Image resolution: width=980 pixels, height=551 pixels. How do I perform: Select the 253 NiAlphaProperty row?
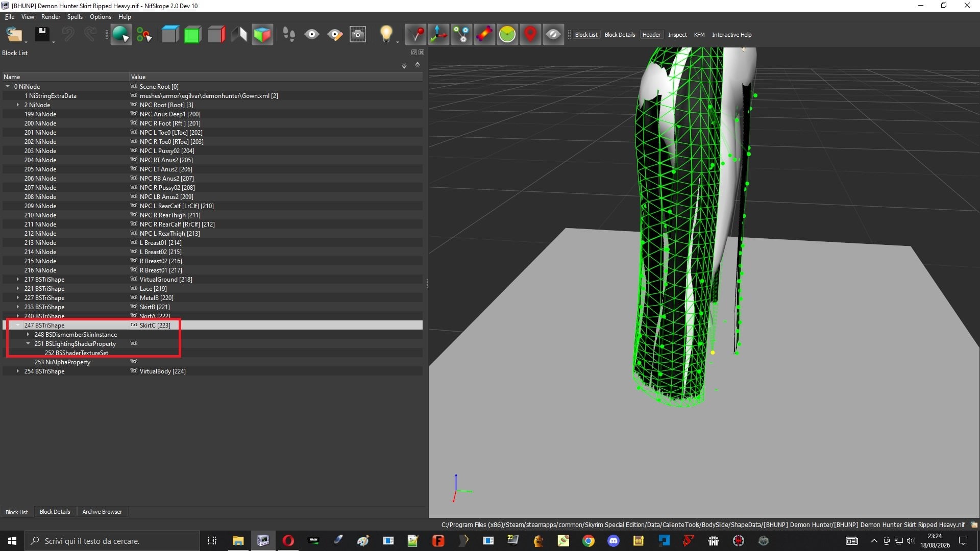click(x=212, y=362)
